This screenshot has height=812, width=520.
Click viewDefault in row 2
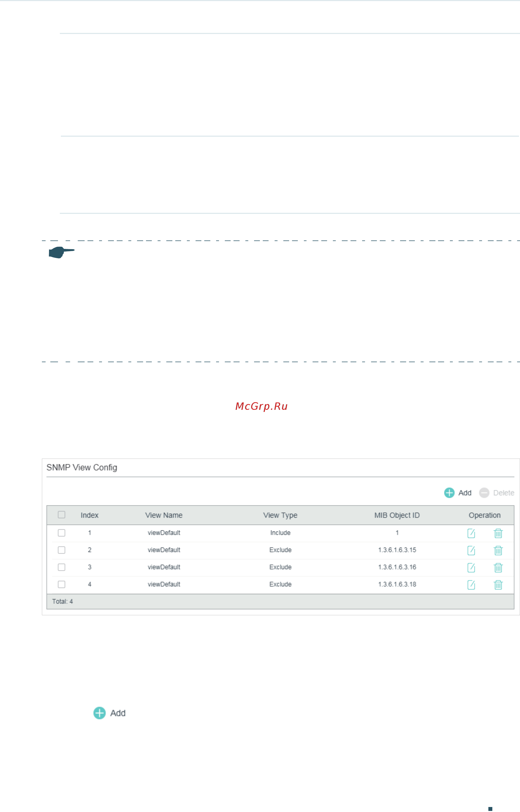coord(164,550)
